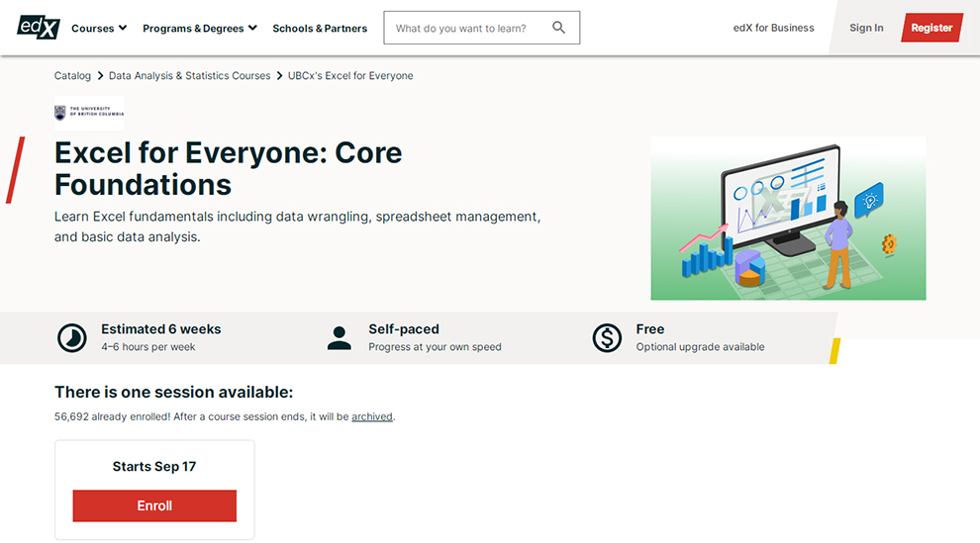Screen dimensions: 980x543
Task: Click the red Register button
Action: (931, 28)
